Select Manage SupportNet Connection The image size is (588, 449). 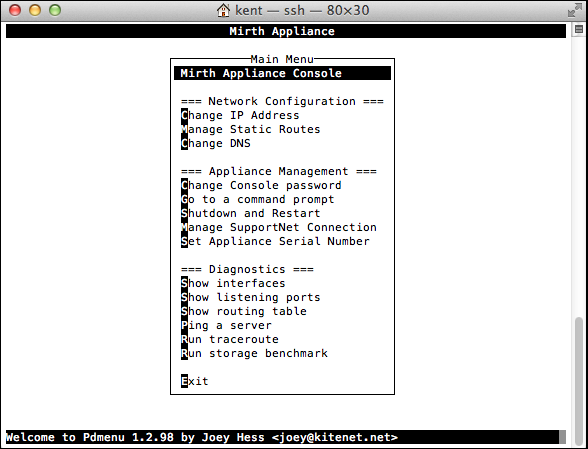pyautogui.click(x=279, y=227)
